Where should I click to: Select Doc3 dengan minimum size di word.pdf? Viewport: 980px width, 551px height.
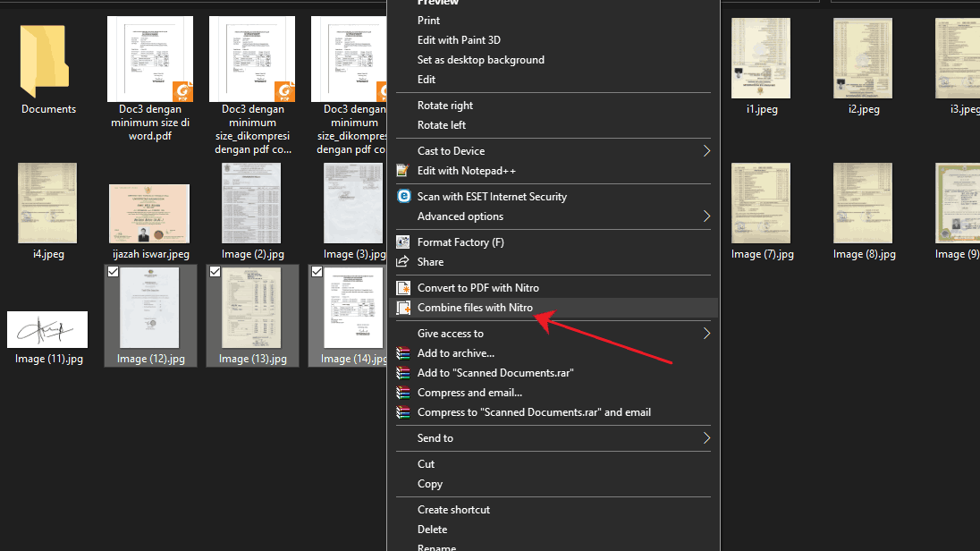pyautogui.click(x=150, y=80)
